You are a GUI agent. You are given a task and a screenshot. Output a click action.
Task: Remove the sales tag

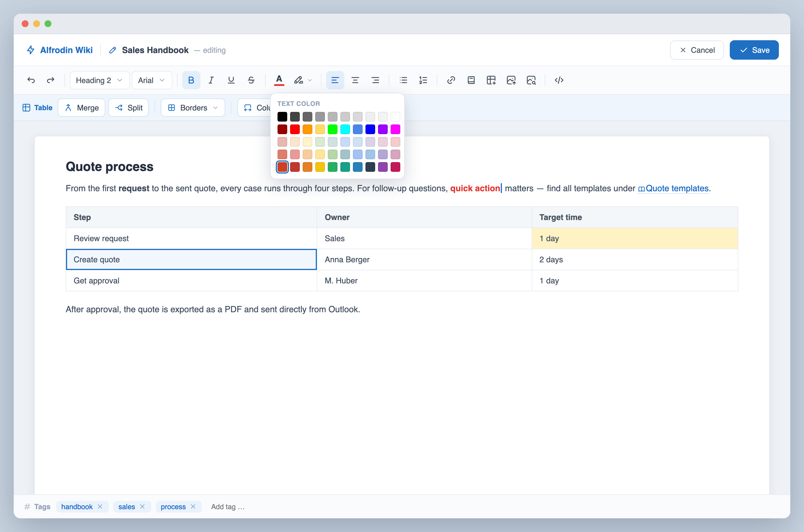click(x=142, y=506)
